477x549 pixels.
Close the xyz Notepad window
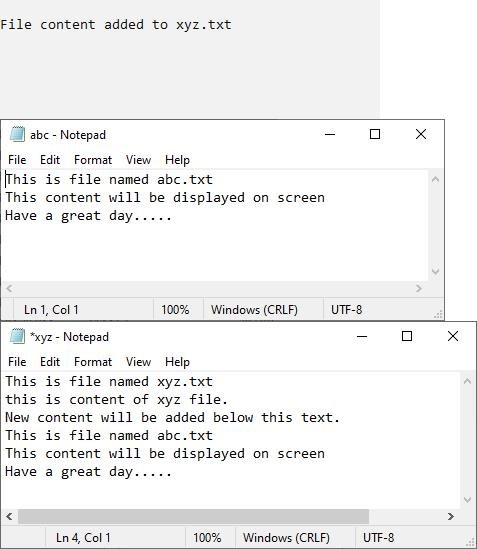(x=453, y=336)
